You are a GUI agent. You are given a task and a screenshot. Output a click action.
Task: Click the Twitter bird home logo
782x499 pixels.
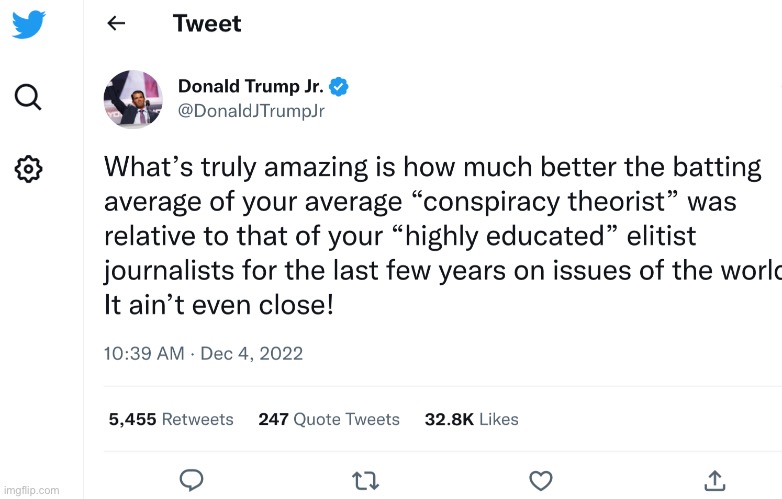coord(29,24)
